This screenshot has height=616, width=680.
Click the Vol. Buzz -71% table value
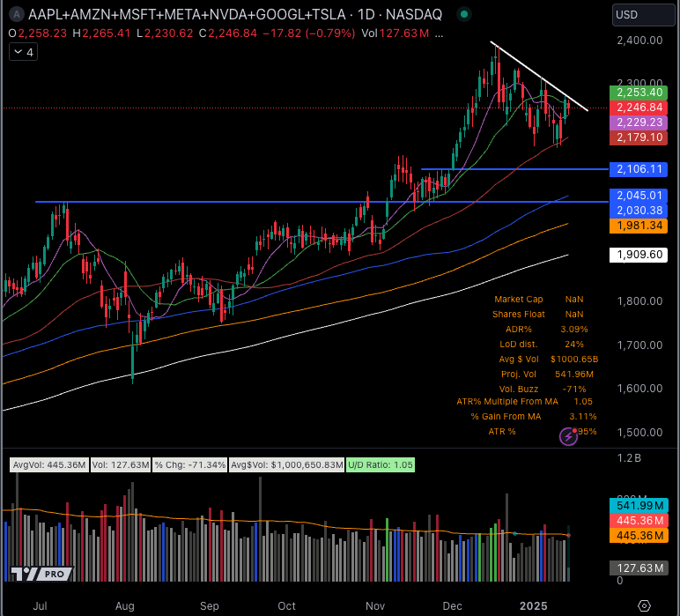coord(574,390)
